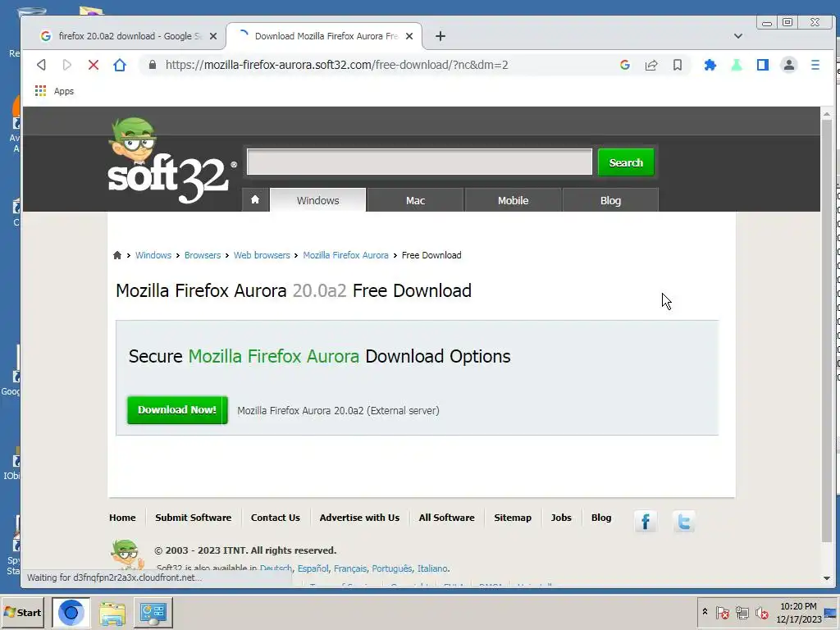Click the green Search button
This screenshot has width=840, height=630.
point(626,162)
